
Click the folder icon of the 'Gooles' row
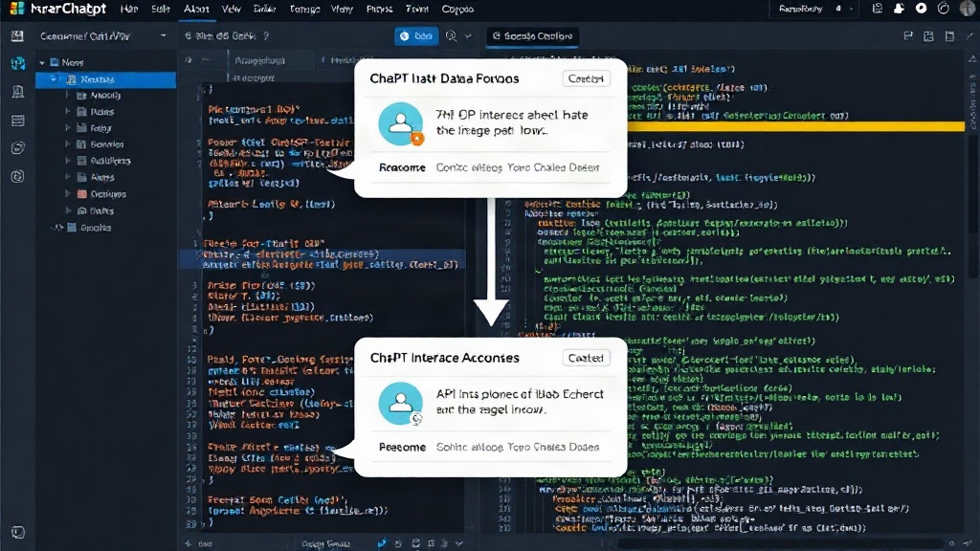(72, 228)
